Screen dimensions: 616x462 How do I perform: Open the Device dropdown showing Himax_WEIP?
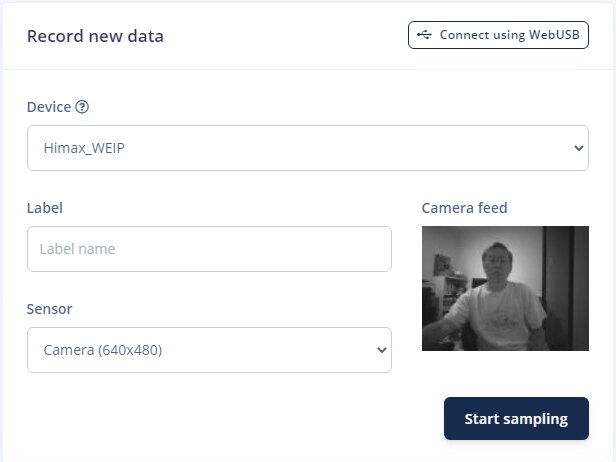click(307, 148)
